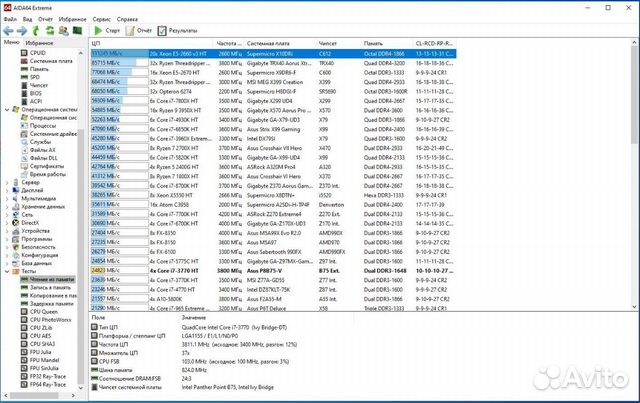
Task: Expand the Сеть tree node
Action: [x=7, y=215]
